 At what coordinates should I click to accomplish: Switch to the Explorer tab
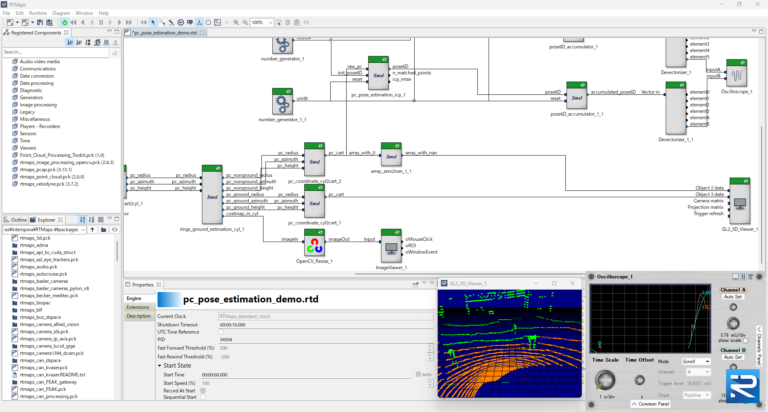(x=47, y=219)
